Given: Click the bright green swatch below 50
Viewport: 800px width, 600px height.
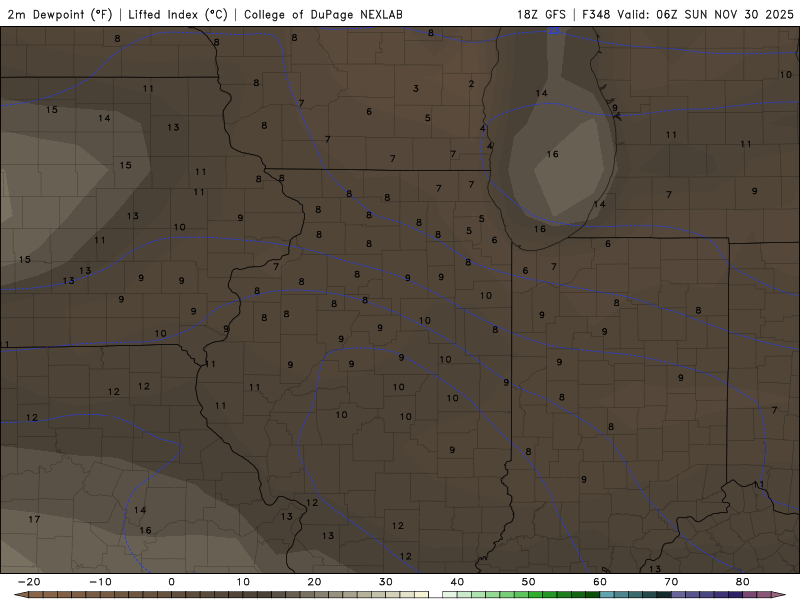Looking at the screenshot, I should pyautogui.click(x=535, y=595).
